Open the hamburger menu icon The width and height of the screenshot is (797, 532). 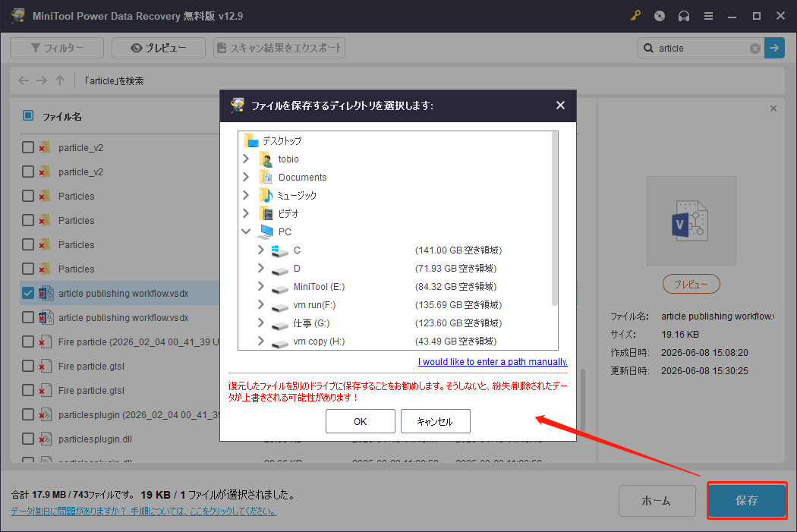point(708,16)
